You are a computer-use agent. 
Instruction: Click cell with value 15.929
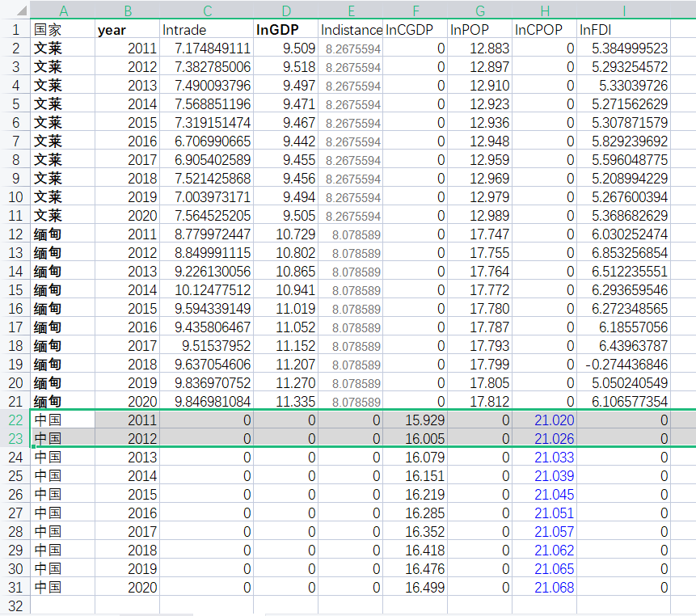coord(415,420)
